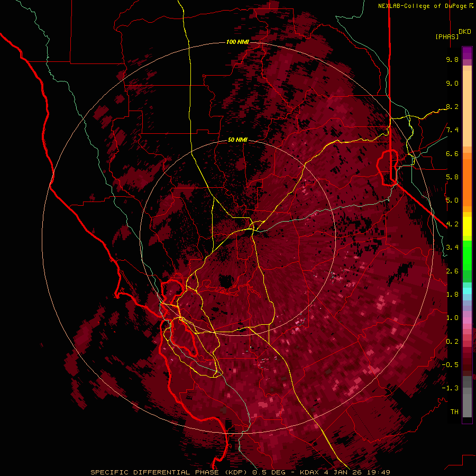This screenshot has width=476, height=476.
Task: Click the Specific Differential Phase KDAX caption
Action: [240, 472]
